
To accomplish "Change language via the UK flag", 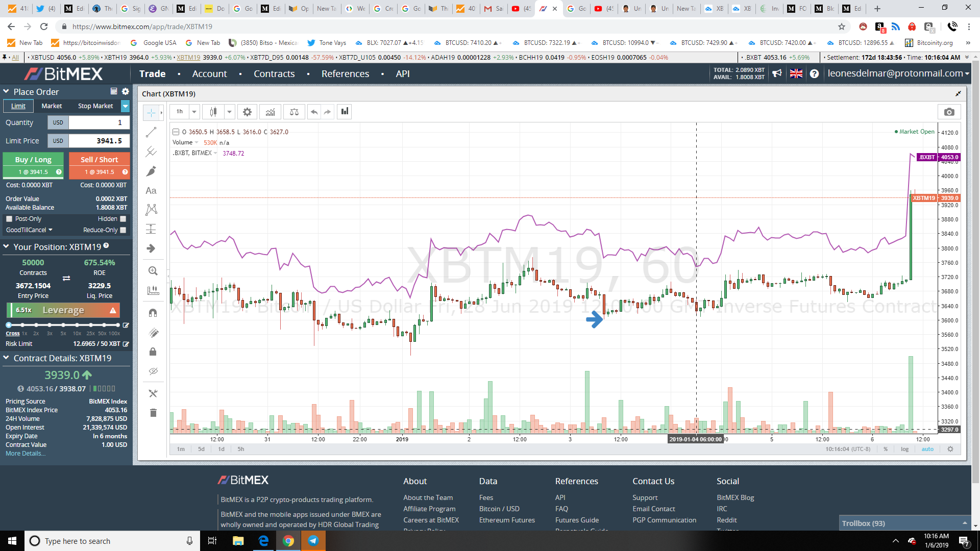I will pyautogui.click(x=796, y=73).
